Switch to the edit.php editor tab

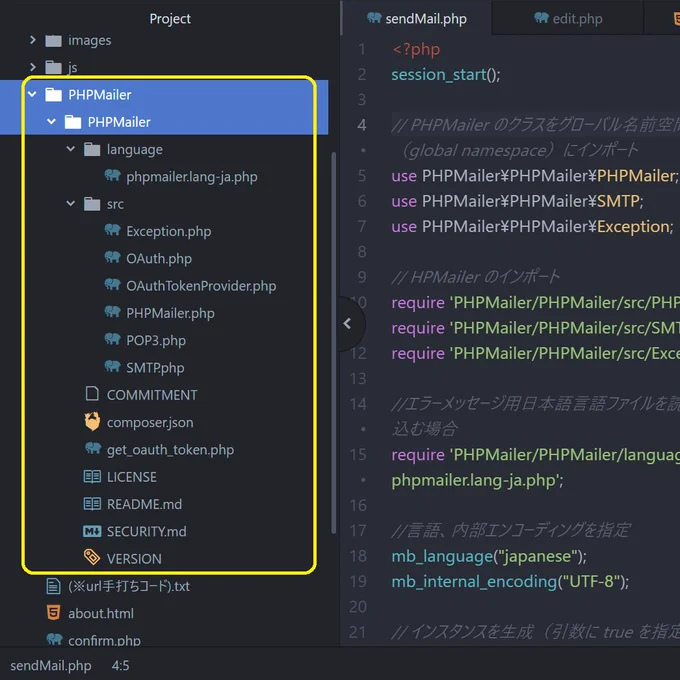pyautogui.click(x=568, y=18)
